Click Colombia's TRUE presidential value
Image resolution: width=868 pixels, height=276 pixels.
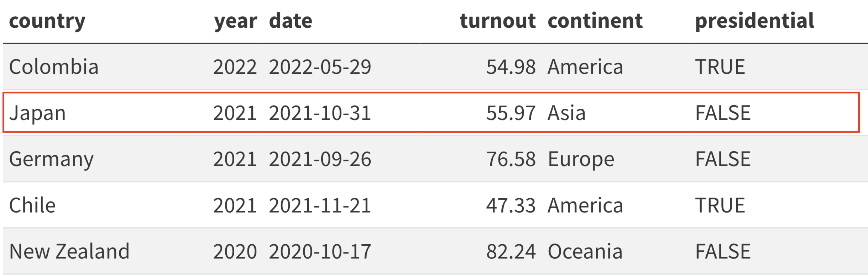pyautogui.click(x=720, y=67)
